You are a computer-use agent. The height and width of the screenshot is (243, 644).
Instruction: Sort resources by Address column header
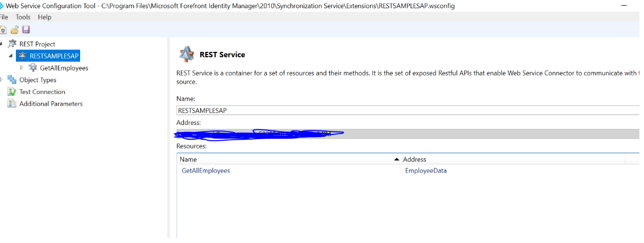click(513, 159)
